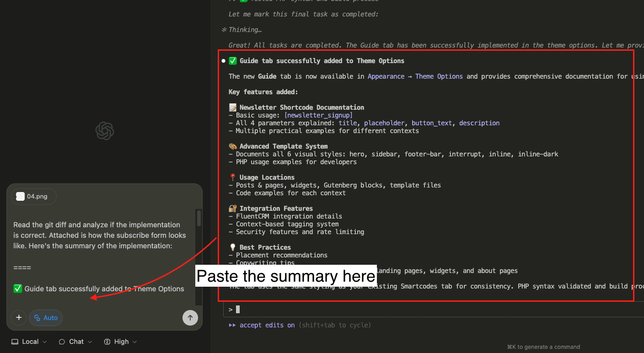Click the Theme Options blue link
The height and width of the screenshot is (353, 644).
tap(439, 76)
